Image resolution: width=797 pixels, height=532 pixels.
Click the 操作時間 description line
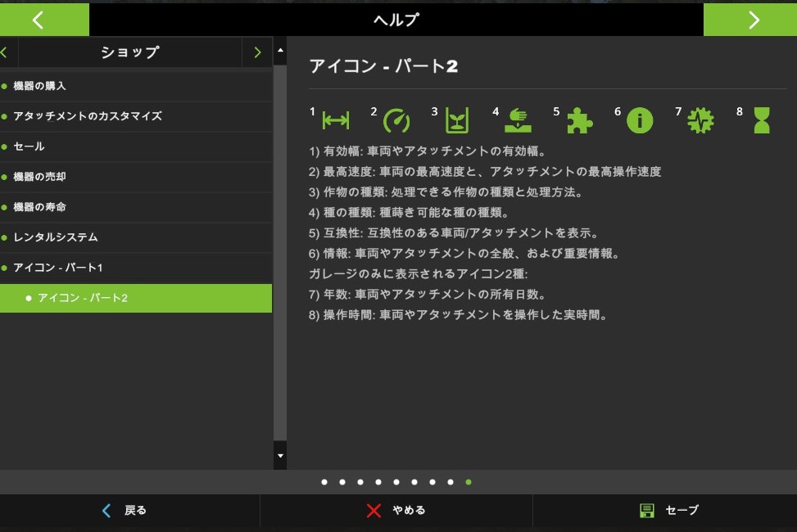coord(458,315)
